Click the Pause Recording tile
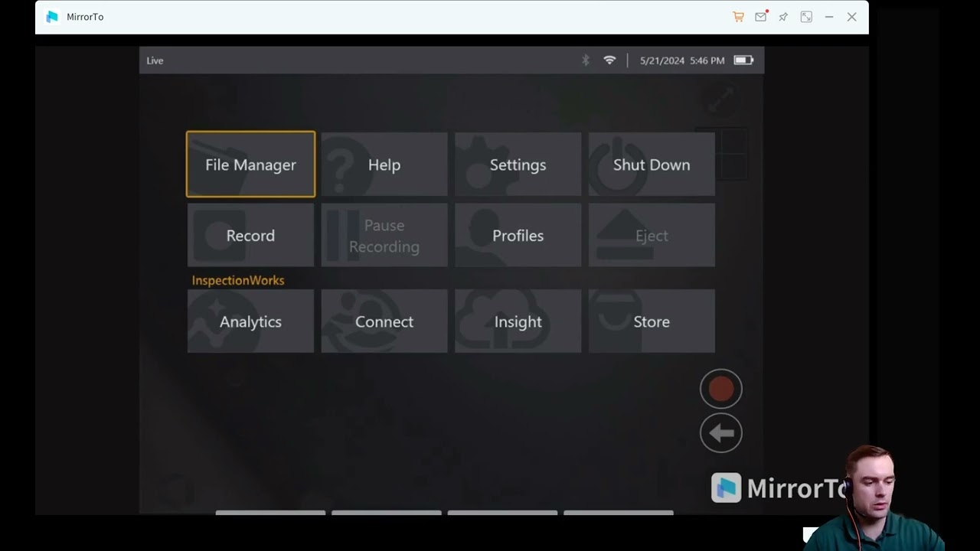 [384, 235]
